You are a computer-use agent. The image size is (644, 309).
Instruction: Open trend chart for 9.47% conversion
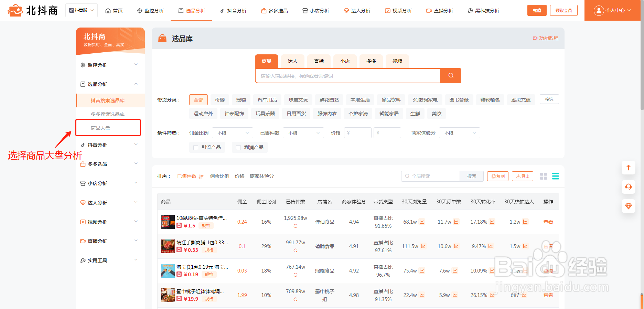[491, 246]
